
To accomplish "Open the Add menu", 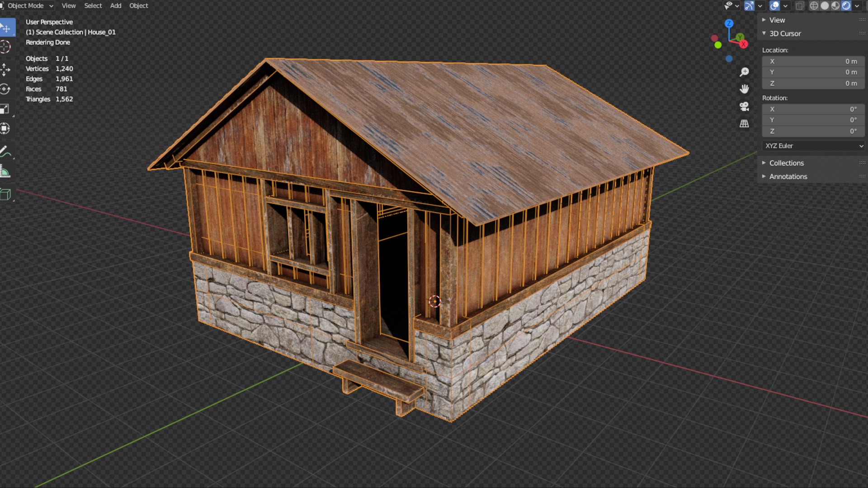I will pyautogui.click(x=116, y=5).
